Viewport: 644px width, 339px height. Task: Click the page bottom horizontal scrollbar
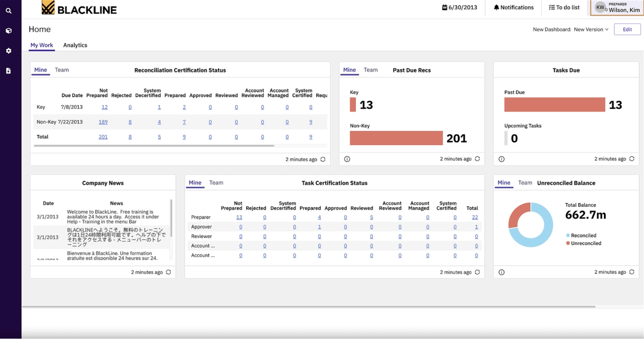(x=309, y=307)
